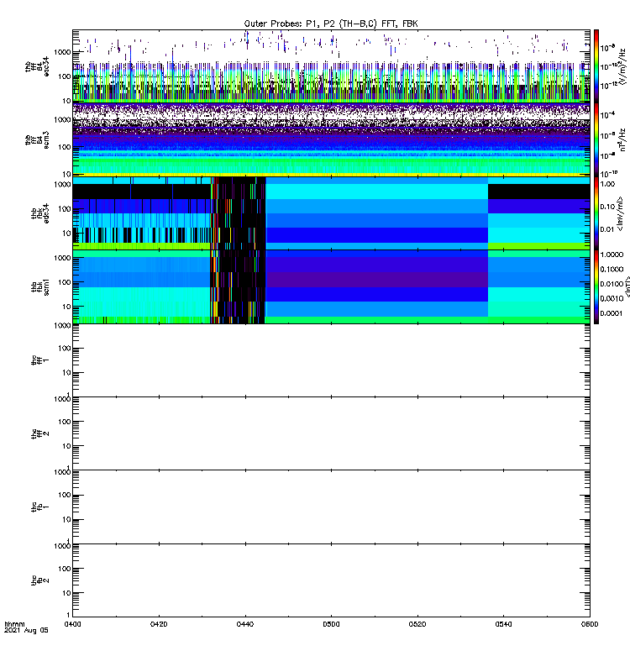Select the 0.10 color bar tick value
Screen dimensions: 630x672
point(607,207)
